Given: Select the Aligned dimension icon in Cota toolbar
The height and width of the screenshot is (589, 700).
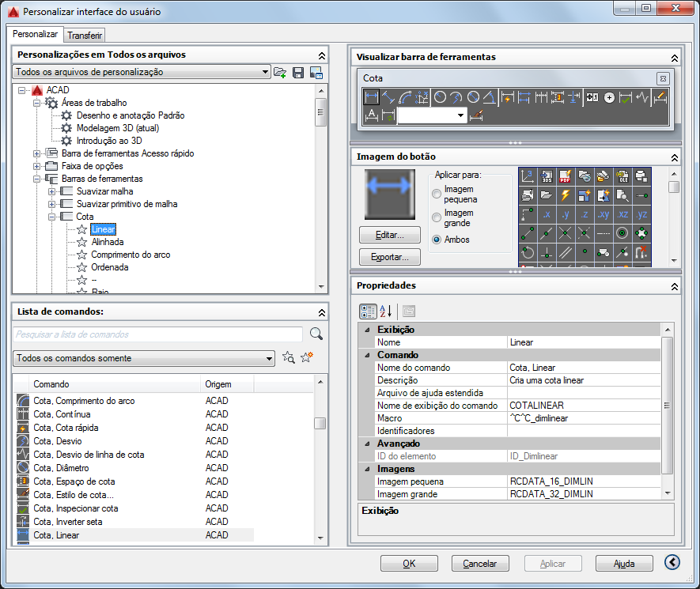Looking at the screenshot, I should coord(388,97).
